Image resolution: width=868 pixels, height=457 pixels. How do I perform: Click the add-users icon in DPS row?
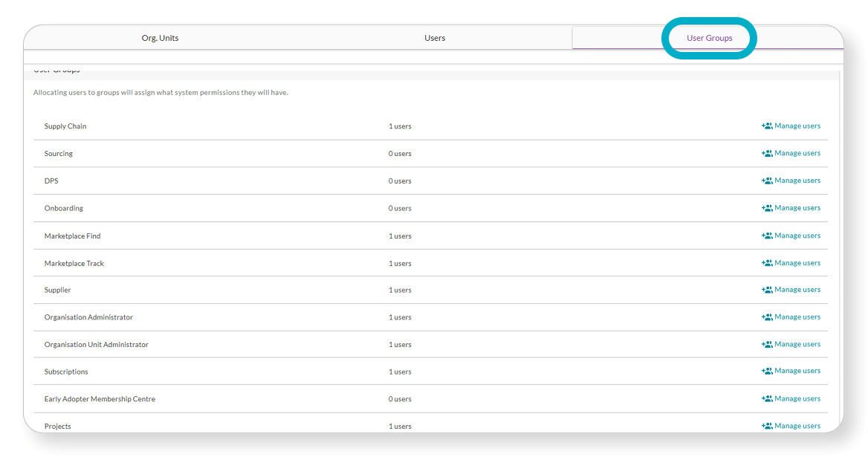pyautogui.click(x=767, y=181)
